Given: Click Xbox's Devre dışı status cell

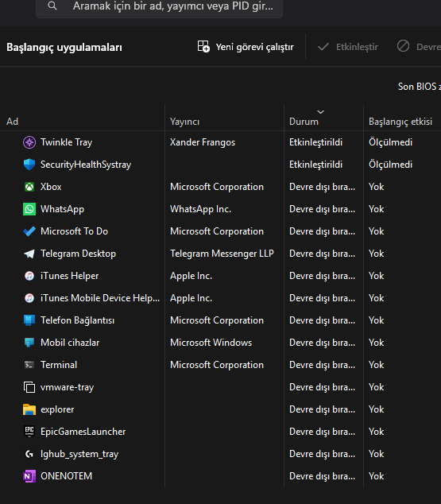Looking at the screenshot, I should click(x=322, y=187).
